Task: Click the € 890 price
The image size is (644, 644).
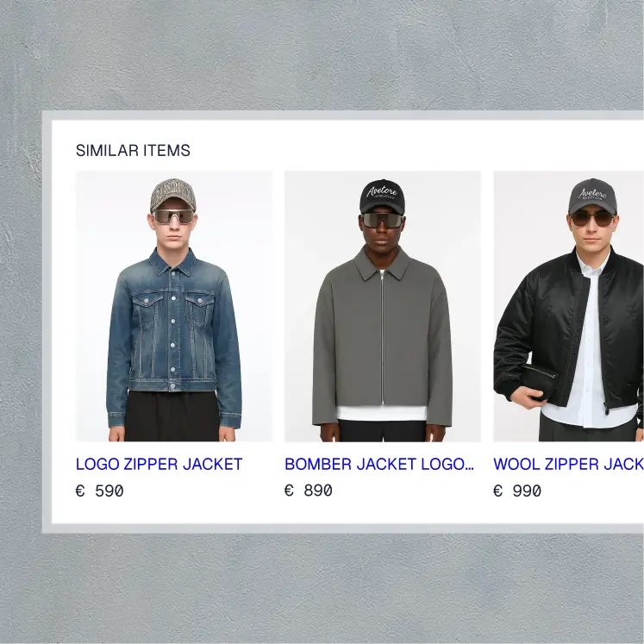Action: click(x=309, y=491)
